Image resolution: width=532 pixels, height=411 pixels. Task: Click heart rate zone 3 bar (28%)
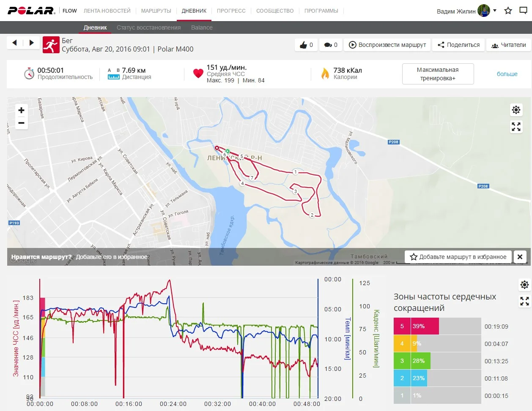point(437,361)
